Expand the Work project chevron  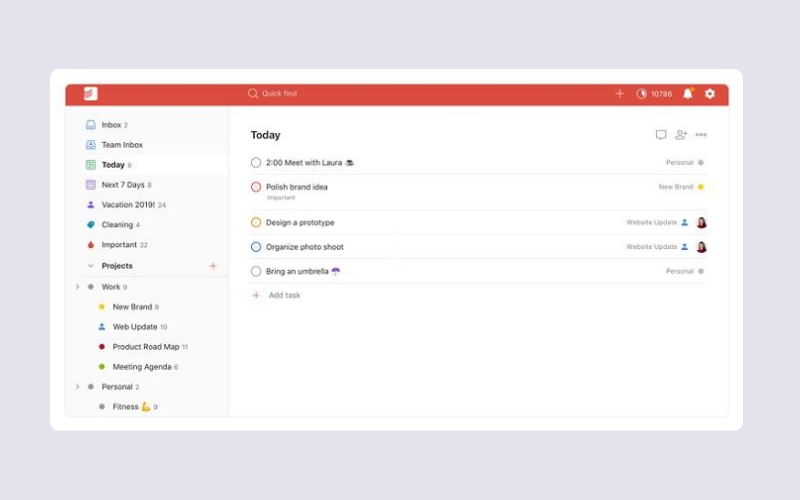[77, 287]
